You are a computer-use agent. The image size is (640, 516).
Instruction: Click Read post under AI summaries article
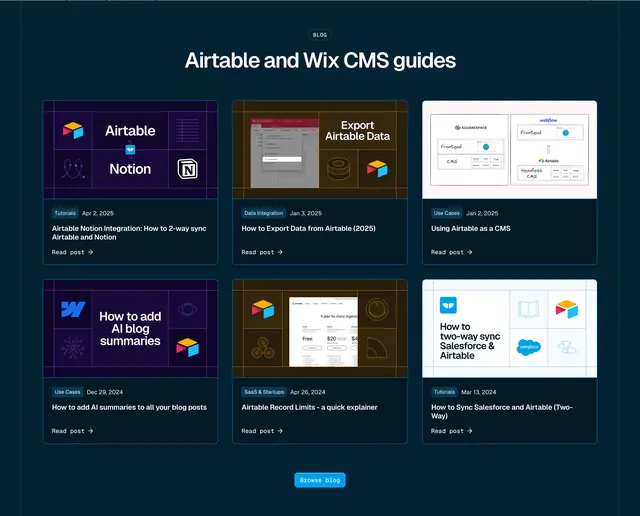72,431
